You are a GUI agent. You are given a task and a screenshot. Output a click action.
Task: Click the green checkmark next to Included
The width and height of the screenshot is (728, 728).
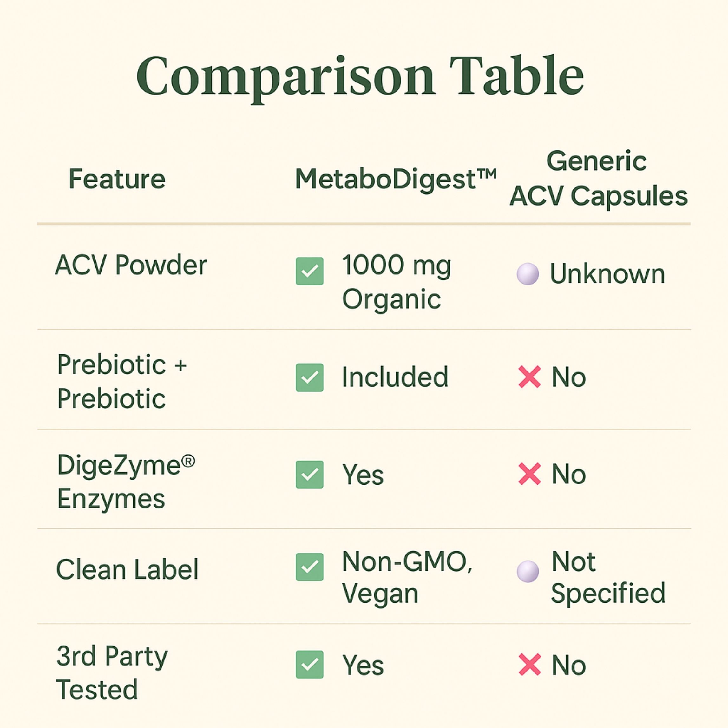point(309,377)
